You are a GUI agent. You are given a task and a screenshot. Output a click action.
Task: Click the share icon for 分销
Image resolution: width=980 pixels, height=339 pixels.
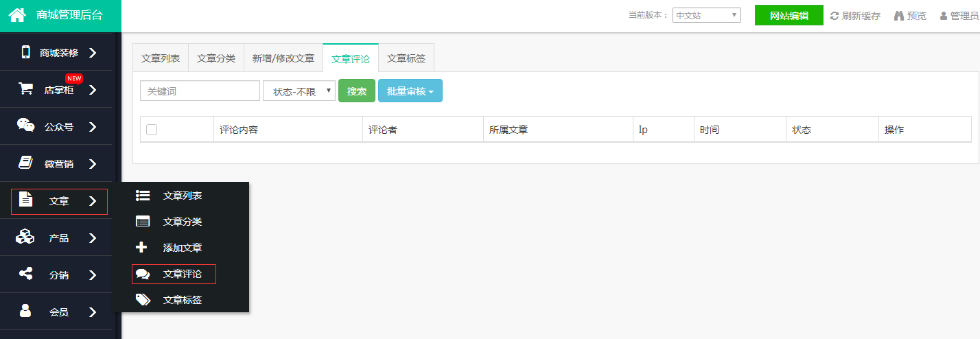[x=26, y=274]
